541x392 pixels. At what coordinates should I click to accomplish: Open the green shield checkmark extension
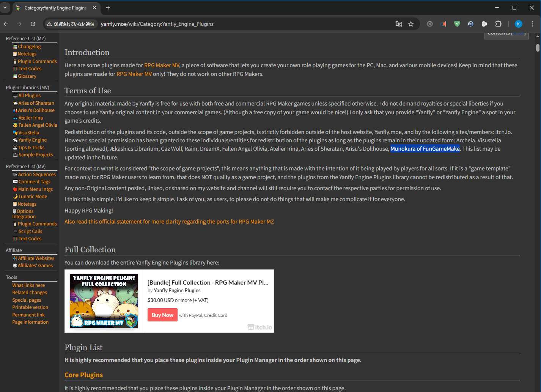(x=457, y=24)
